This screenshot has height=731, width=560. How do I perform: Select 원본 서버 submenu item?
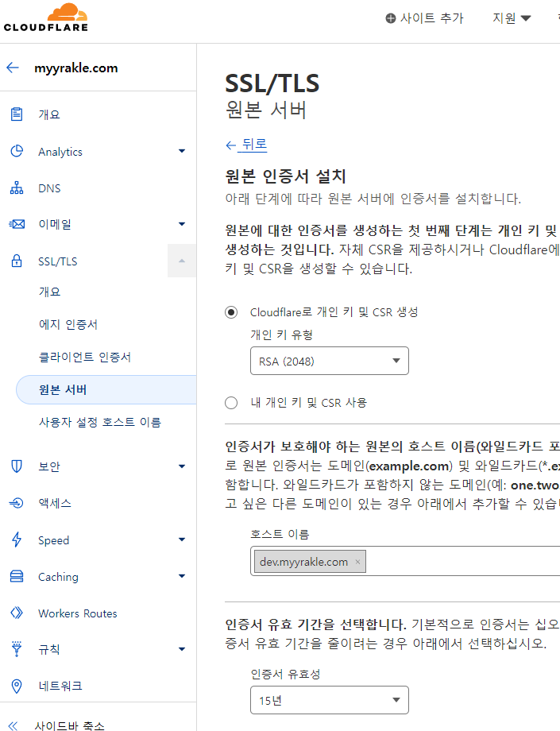coord(106,390)
